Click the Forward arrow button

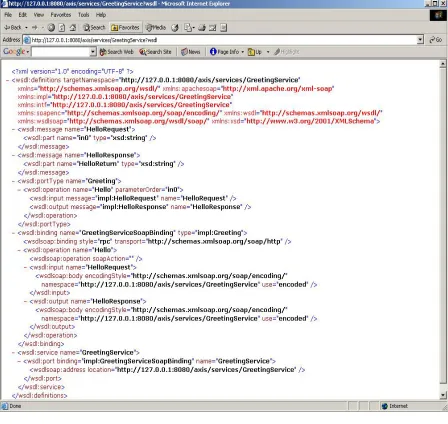pyautogui.click(x=34, y=28)
